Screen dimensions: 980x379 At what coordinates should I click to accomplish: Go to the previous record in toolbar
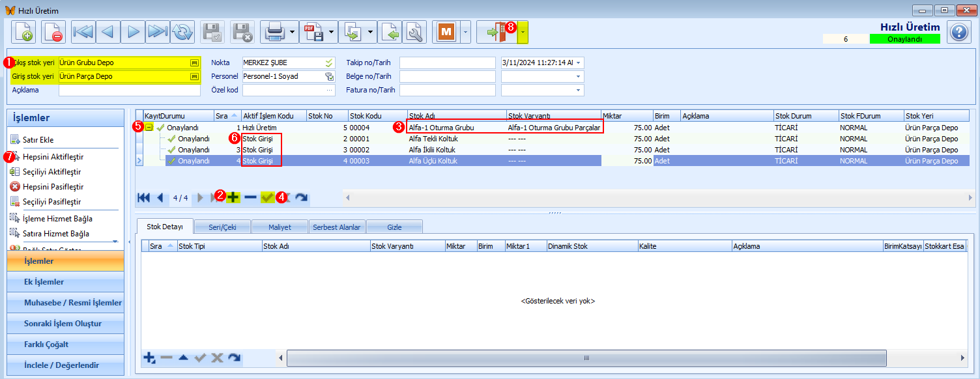108,31
